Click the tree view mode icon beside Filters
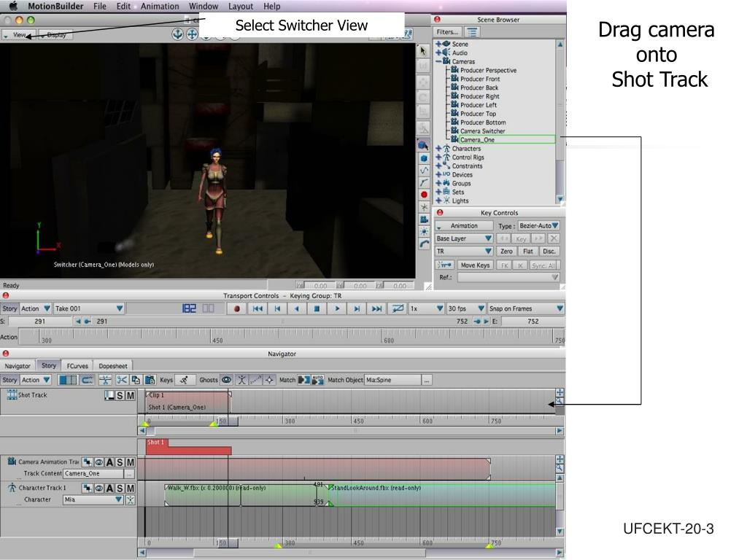 click(x=472, y=32)
